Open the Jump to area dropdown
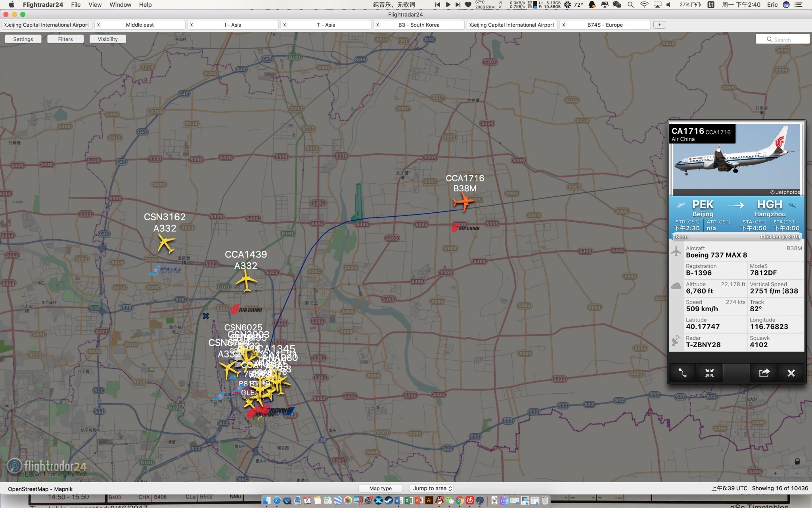812x508 pixels. coord(432,488)
